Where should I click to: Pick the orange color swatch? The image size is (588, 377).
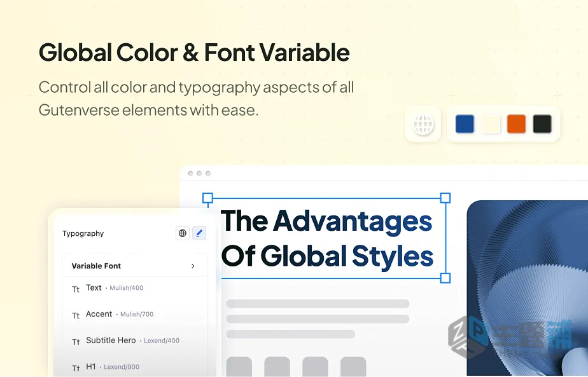516,124
